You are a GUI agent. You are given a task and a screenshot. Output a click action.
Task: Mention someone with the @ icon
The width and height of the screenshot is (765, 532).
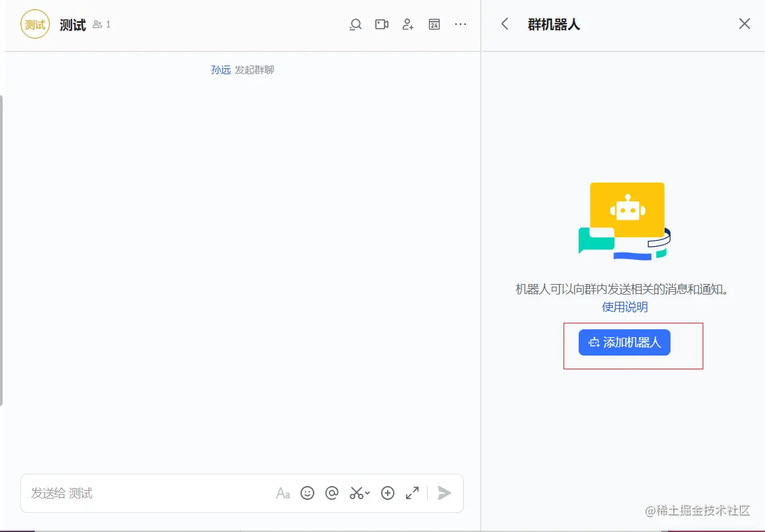coord(332,493)
